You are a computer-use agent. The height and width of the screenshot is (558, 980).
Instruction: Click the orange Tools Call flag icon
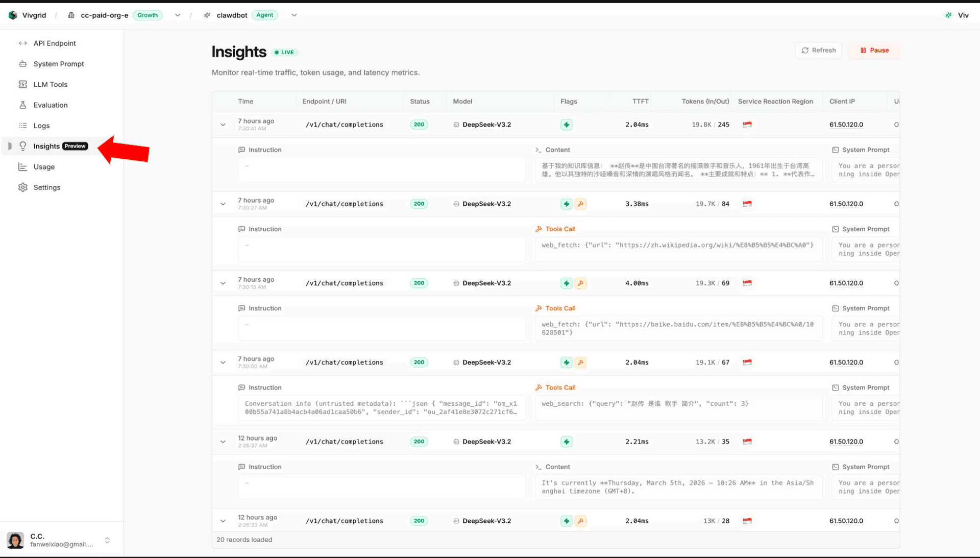point(581,204)
